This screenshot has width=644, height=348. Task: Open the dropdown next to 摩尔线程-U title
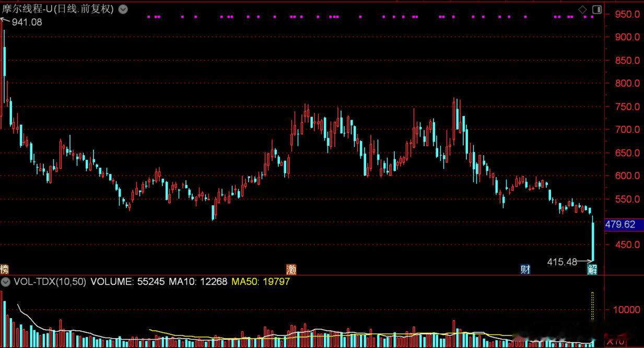[x=122, y=9]
